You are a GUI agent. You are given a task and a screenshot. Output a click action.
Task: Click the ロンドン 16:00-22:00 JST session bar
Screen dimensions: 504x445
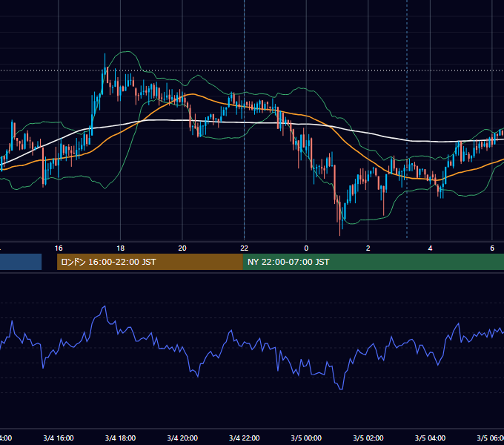pyautogui.click(x=150, y=262)
